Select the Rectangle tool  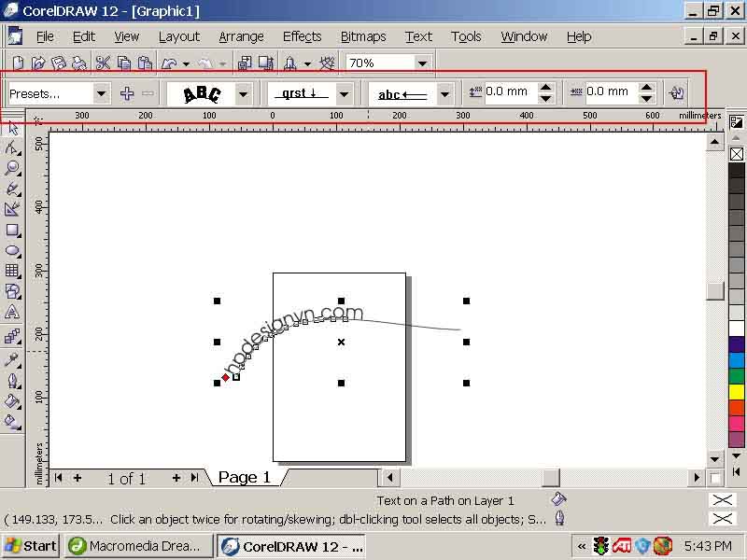(13, 231)
